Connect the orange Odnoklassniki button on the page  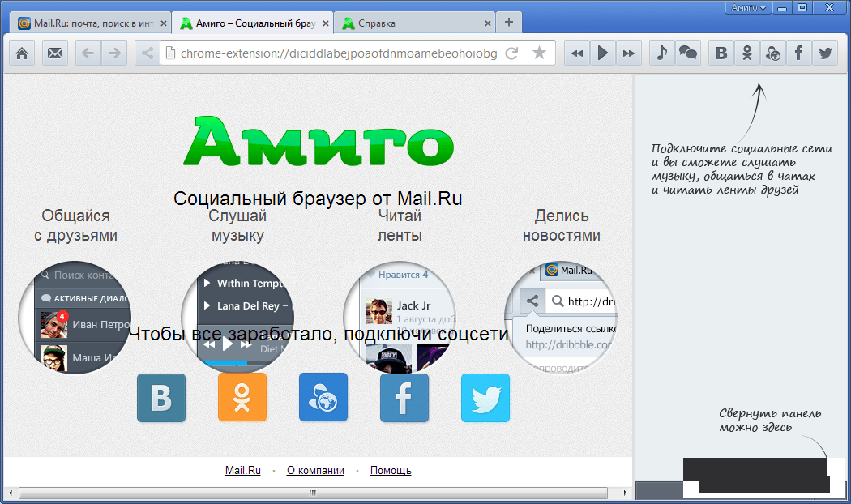tap(242, 397)
